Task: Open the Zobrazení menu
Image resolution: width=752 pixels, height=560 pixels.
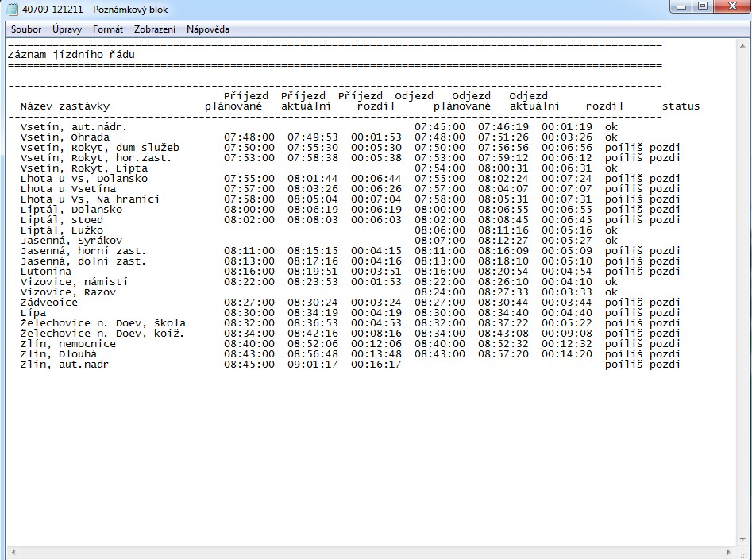Action: [155, 29]
